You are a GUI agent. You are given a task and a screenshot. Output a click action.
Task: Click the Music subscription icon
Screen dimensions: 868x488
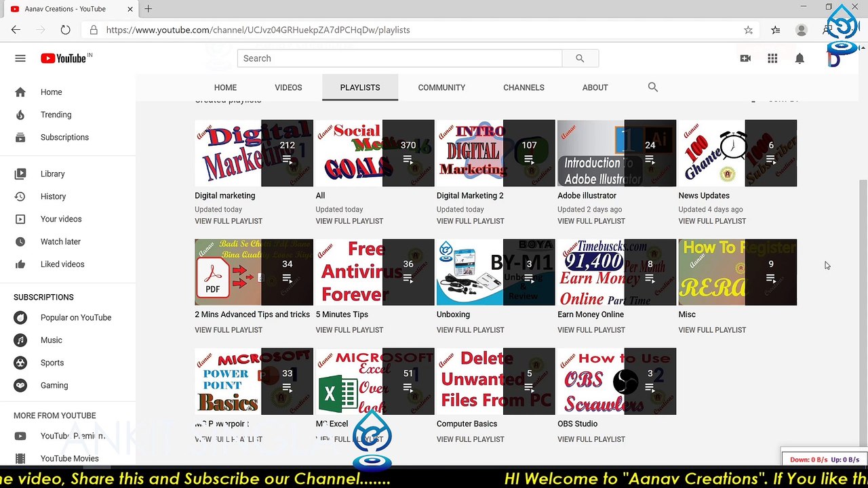click(21, 340)
